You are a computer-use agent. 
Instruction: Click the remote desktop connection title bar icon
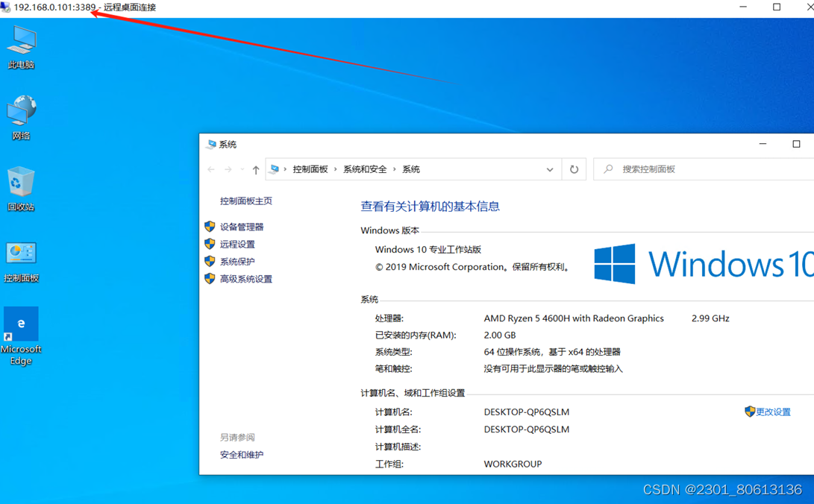[5, 7]
